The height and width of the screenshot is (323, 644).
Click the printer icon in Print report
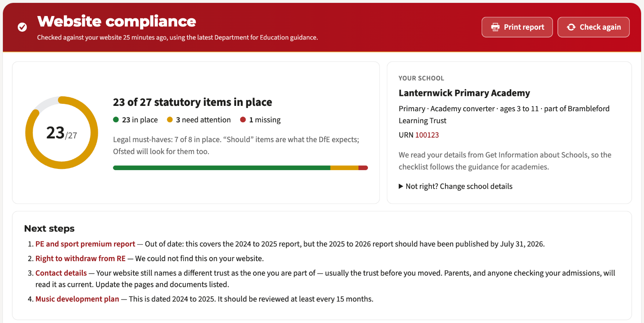click(495, 27)
